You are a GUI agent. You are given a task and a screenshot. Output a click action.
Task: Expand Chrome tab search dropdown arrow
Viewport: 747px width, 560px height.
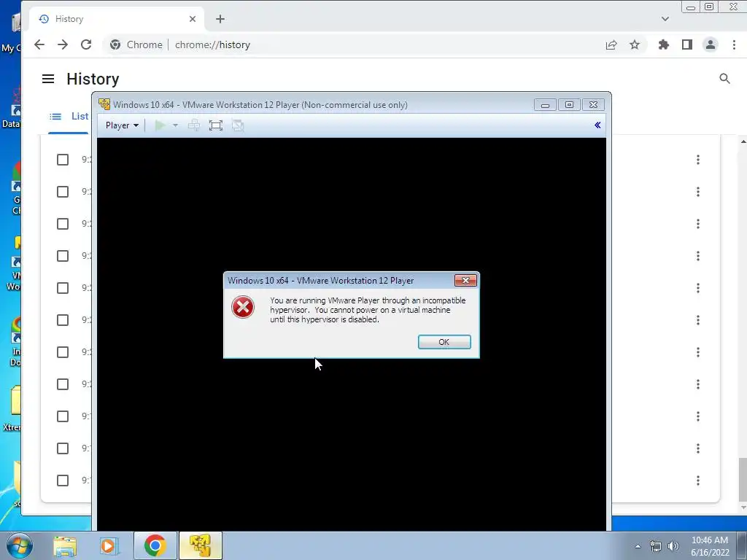tap(665, 19)
